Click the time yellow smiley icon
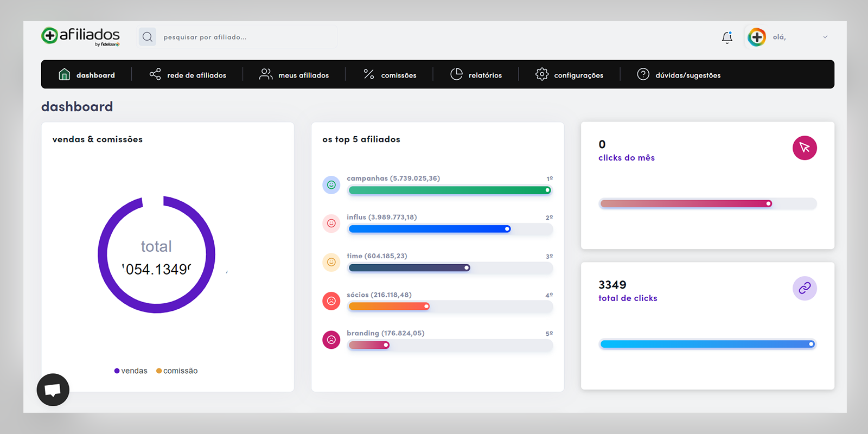 (x=331, y=262)
